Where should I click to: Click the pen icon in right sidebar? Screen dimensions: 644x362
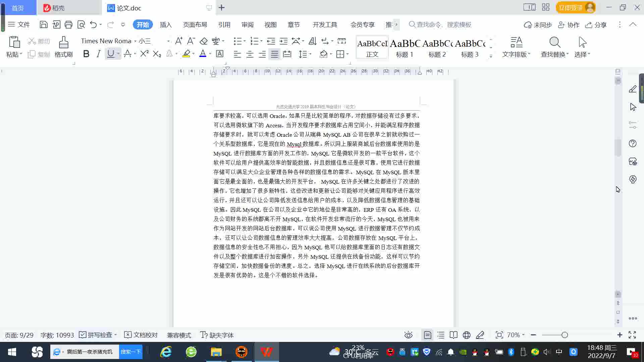point(633,89)
